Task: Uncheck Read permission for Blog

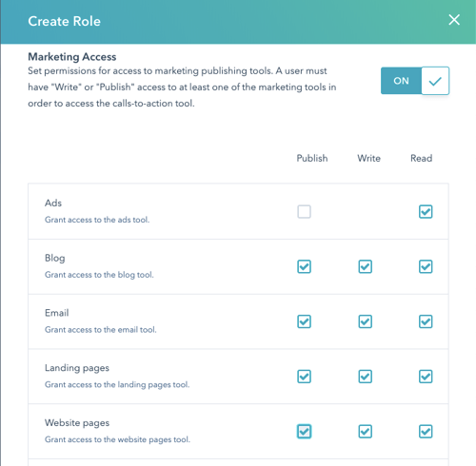Action: tap(426, 266)
